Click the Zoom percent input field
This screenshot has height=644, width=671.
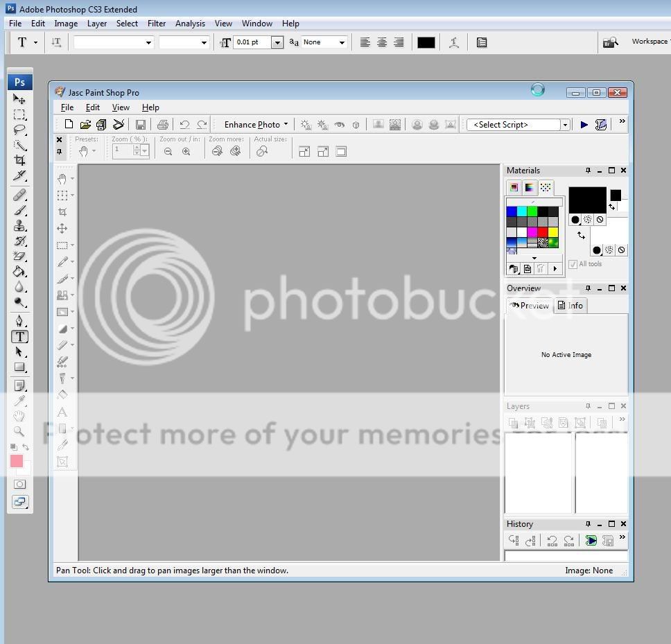[x=123, y=150]
